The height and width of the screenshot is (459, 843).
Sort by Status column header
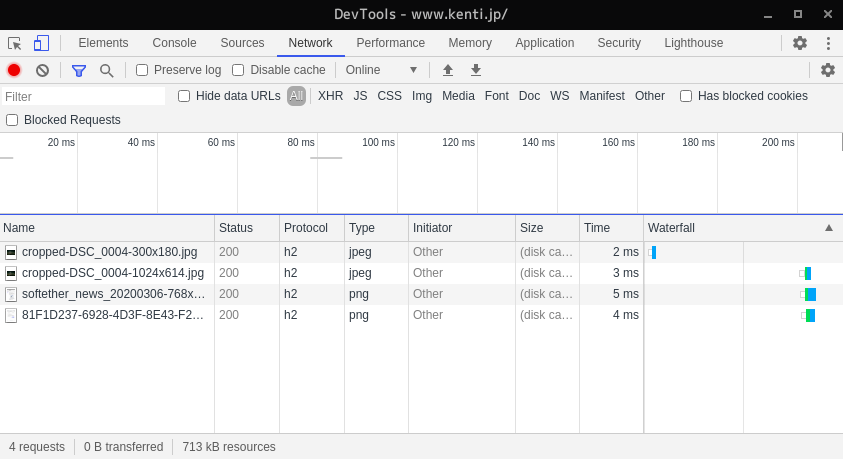coord(247,228)
